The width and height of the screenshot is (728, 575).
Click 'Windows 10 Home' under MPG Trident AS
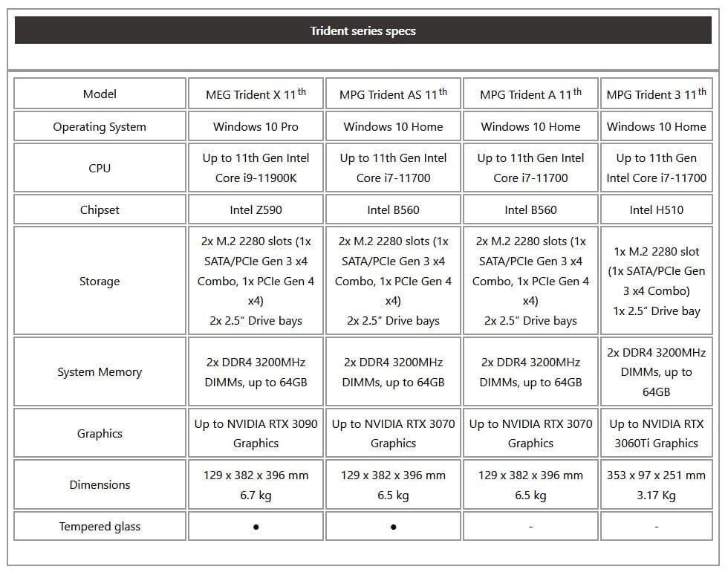click(393, 126)
